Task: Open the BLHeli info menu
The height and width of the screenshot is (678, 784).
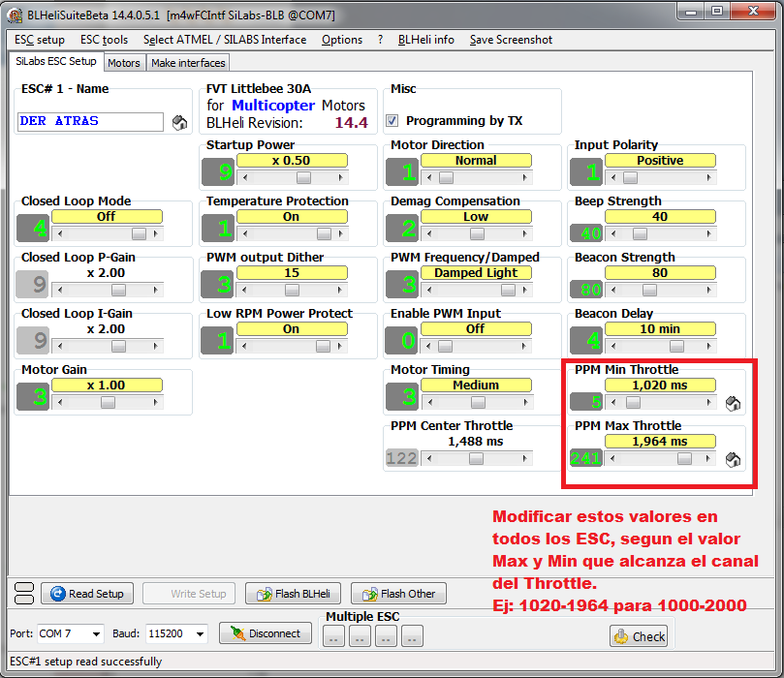Action: (426, 40)
